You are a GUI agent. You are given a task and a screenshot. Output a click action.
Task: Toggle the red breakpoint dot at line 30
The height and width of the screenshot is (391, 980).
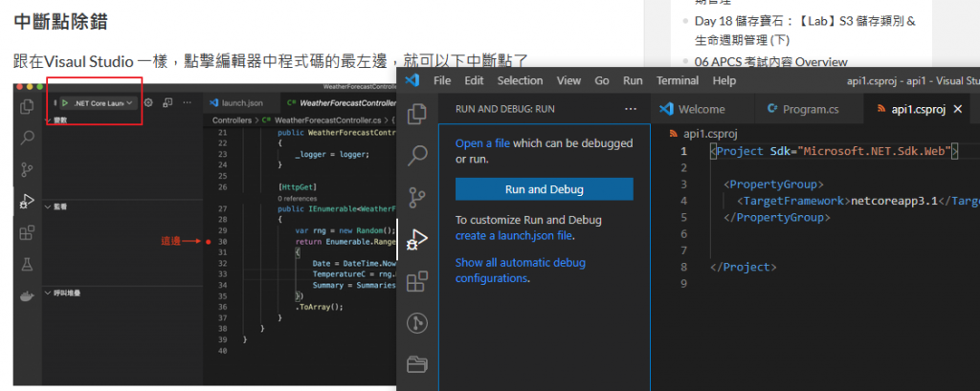(x=208, y=241)
